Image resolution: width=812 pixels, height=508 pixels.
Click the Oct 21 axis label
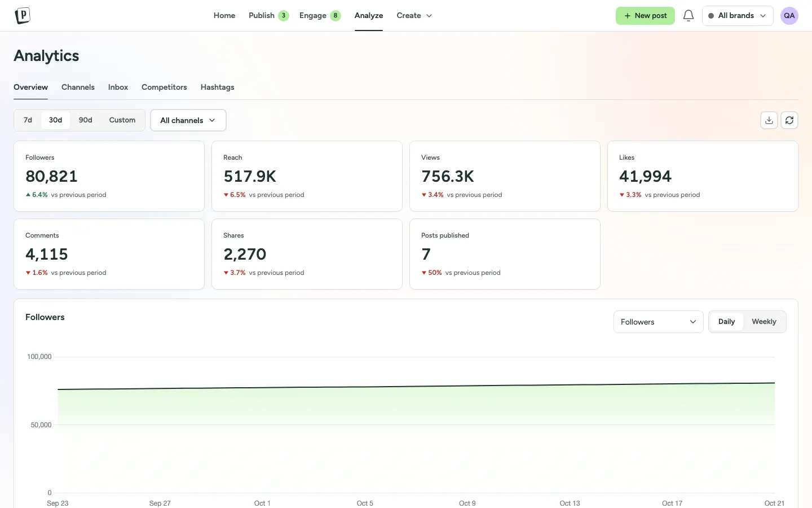pyautogui.click(x=774, y=503)
